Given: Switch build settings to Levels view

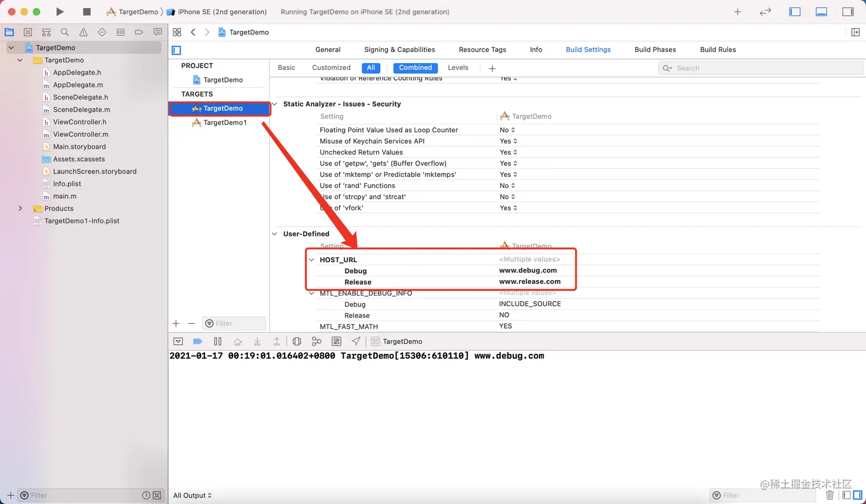Looking at the screenshot, I should pyautogui.click(x=458, y=68).
